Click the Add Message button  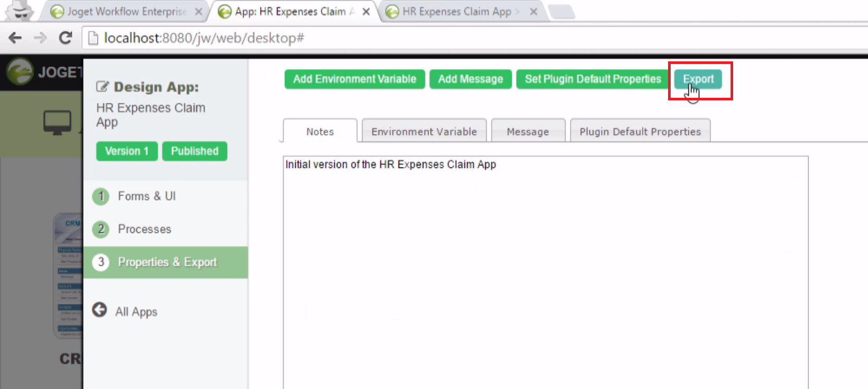tap(471, 79)
